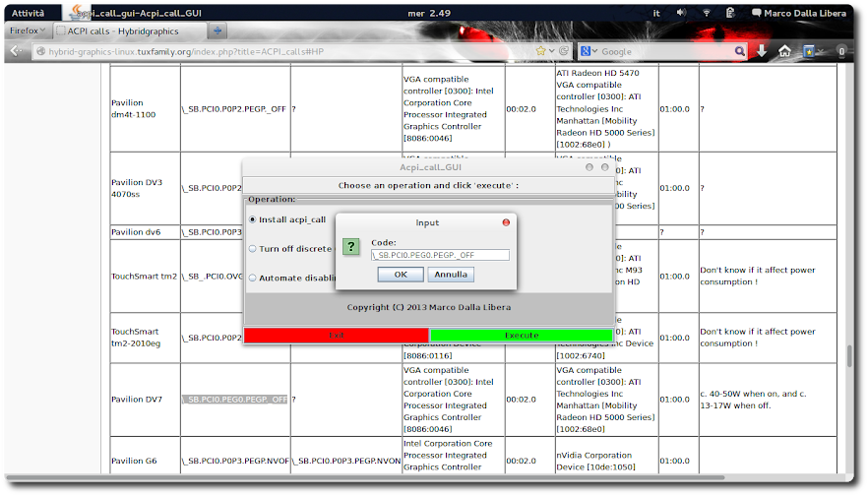Viewport: 868px width, 496px height.
Task: Go back with the arrow button
Action: pyautogui.click(x=17, y=51)
